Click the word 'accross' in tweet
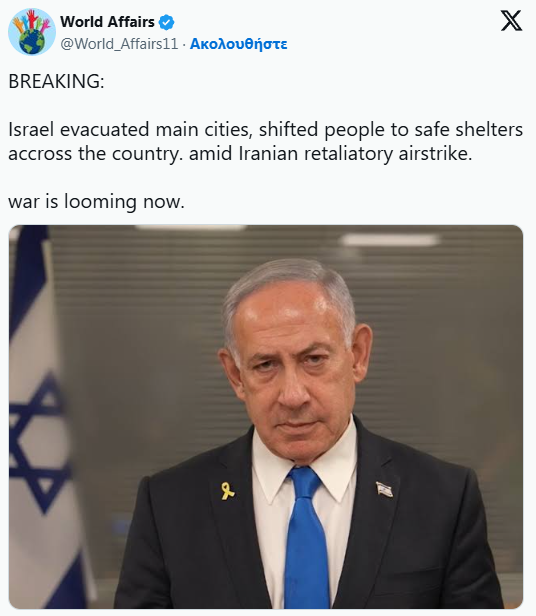This screenshot has height=616, width=536. click(x=40, y=154)
